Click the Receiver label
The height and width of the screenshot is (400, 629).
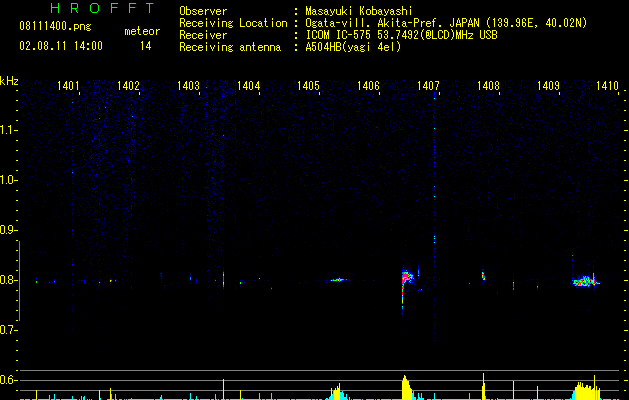point(203,35)
